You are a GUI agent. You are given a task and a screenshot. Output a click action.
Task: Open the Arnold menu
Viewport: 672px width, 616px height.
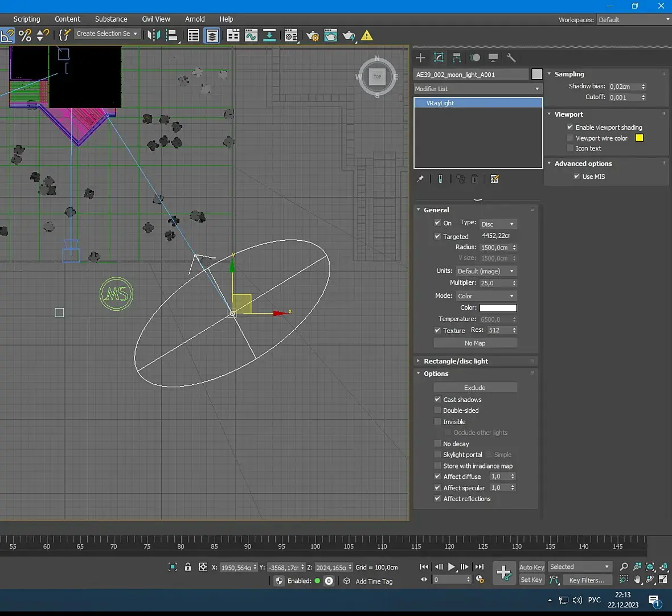click(x=195, y=19)
